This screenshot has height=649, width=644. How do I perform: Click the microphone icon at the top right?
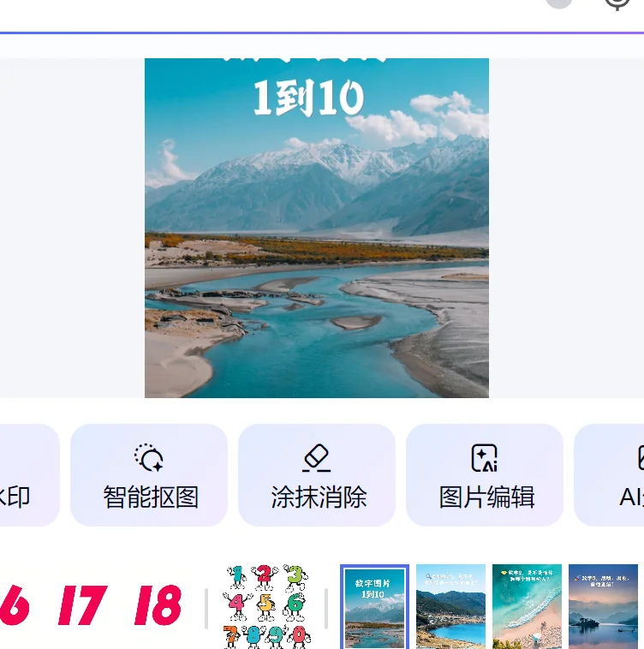(617, 3)
